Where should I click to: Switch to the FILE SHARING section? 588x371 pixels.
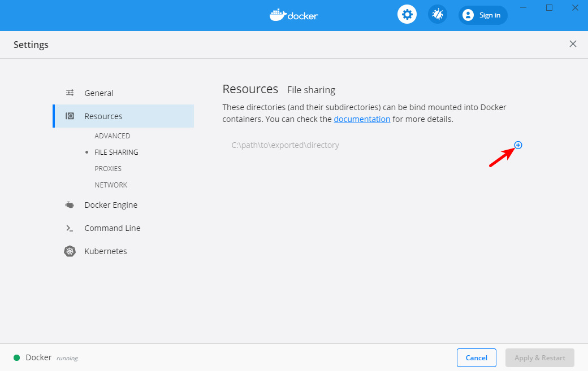click(115, 152)
